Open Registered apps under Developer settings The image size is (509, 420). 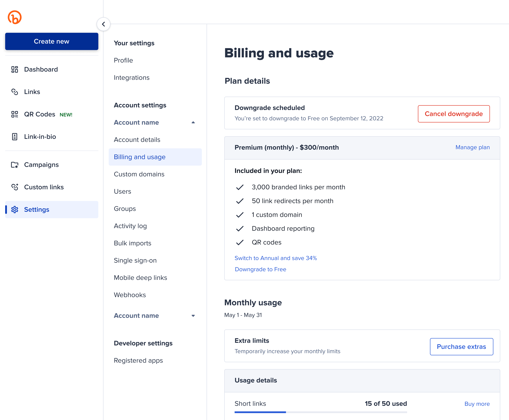[x=138, y=360]
